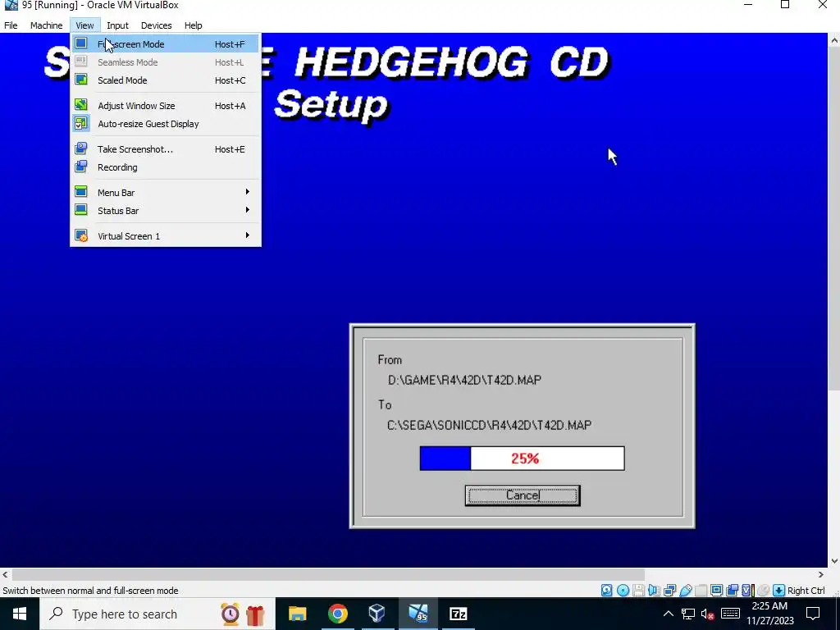840x630 pixels.
Task: Show hidden system tray icons
Action: (668, 614)
